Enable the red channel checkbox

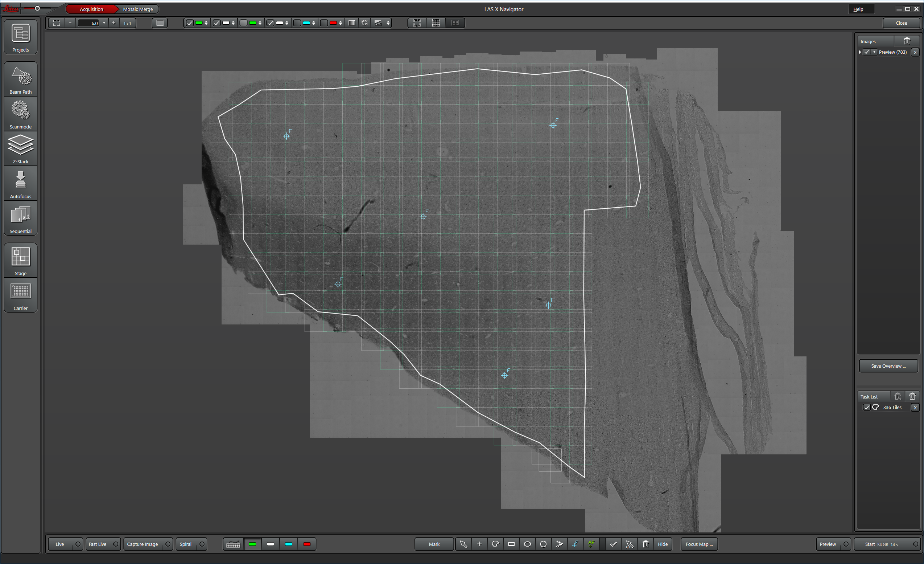(324, 23)
